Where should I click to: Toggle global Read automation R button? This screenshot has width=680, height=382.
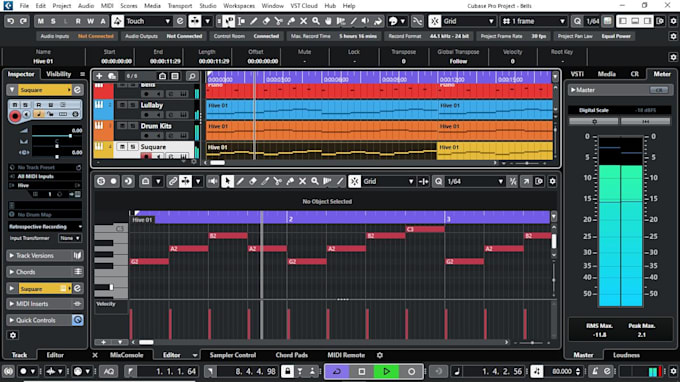coord(78,21)
